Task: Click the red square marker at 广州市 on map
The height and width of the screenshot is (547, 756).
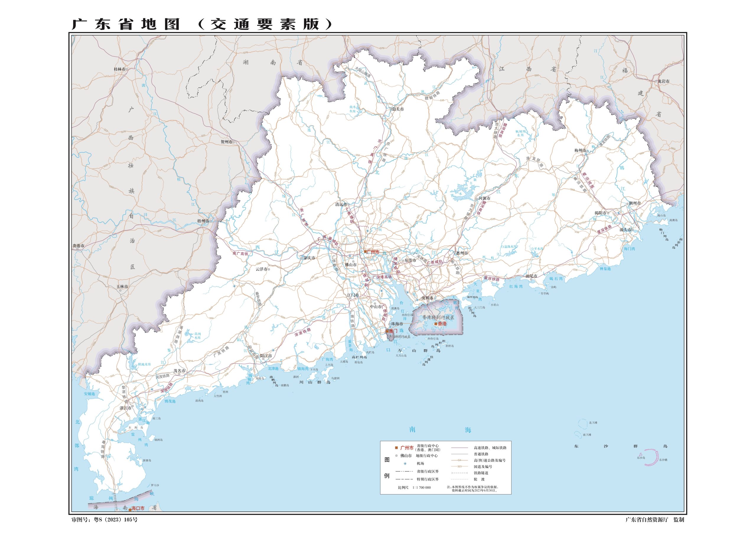Action: 365,252
